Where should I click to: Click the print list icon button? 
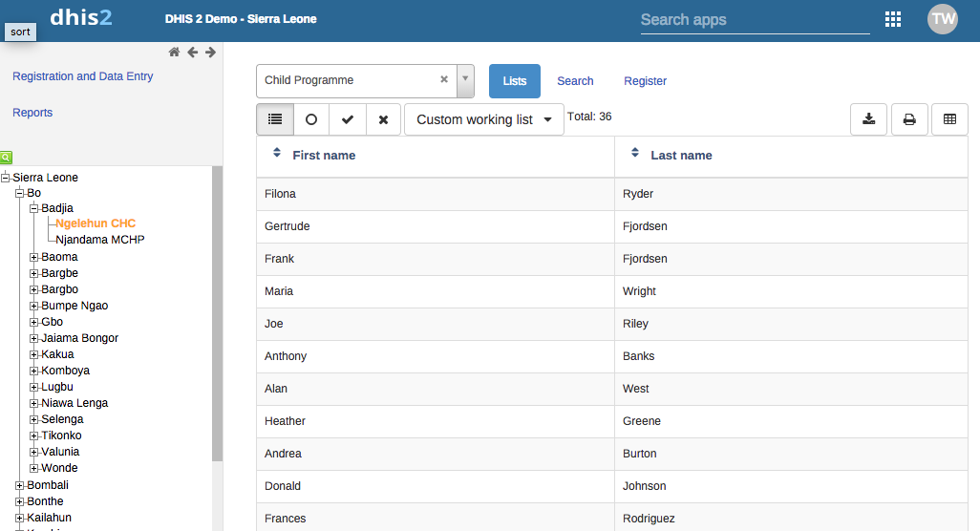coord(909,119)
